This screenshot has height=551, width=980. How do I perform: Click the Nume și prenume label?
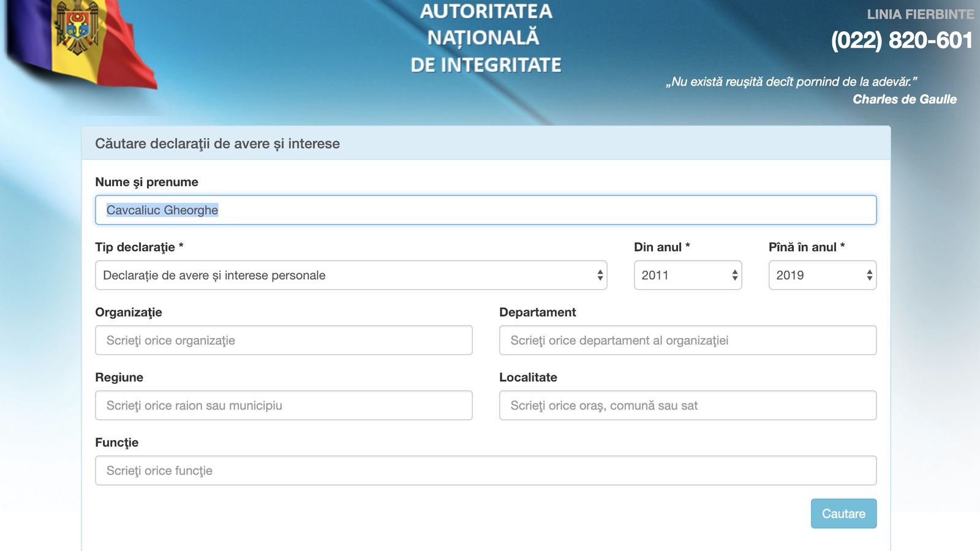coord(147,182)
